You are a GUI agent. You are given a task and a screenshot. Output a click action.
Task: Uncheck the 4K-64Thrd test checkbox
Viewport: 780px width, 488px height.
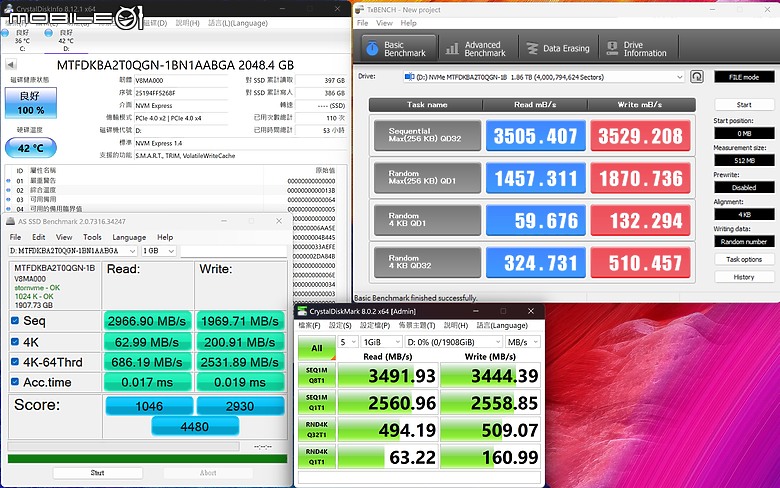click(15, 362)
